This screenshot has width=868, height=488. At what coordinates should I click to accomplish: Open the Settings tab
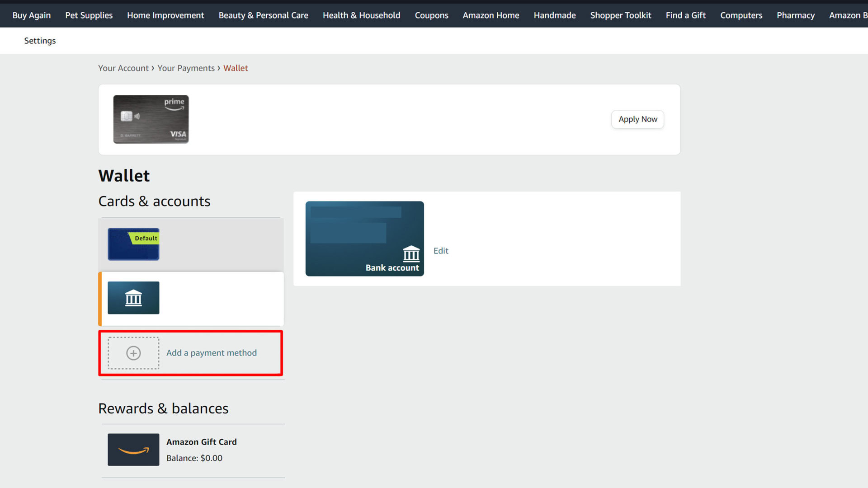(x=40, y=41)
